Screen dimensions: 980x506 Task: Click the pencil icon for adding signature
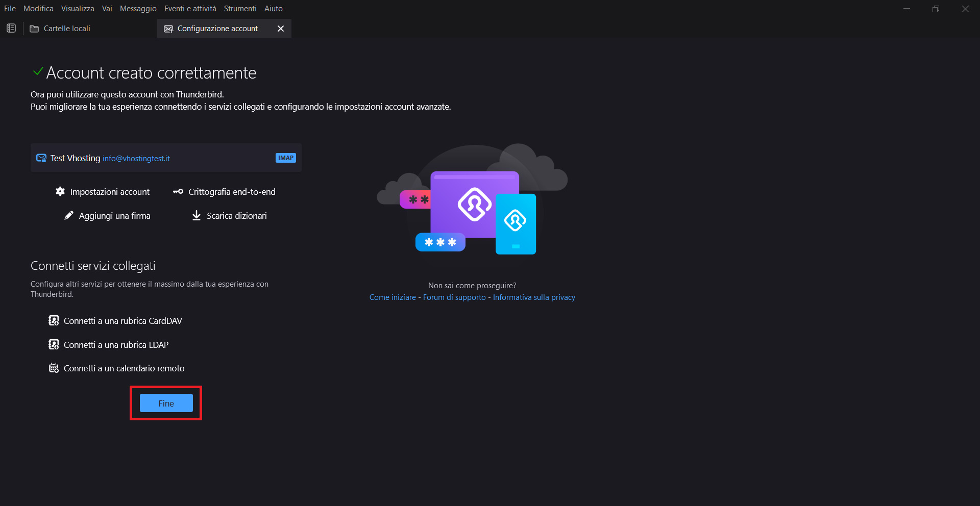pos(69,215)
